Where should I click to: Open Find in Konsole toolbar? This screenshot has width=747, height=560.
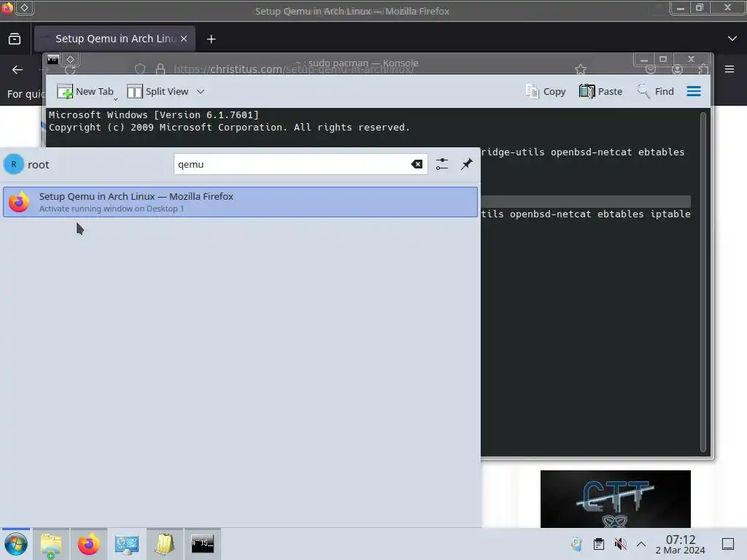(x=655, y=91)
